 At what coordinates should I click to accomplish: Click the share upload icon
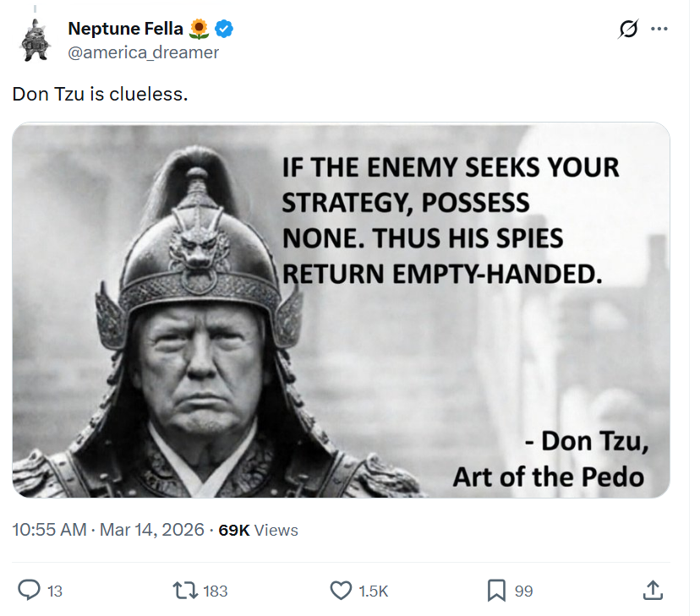pyautogui.click(x=653, y=590)
